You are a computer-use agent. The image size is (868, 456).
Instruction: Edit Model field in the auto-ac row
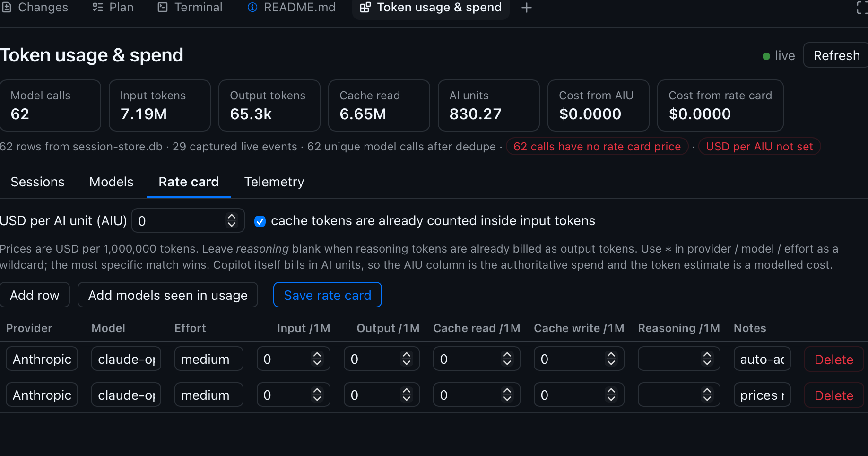coord(126,359)
